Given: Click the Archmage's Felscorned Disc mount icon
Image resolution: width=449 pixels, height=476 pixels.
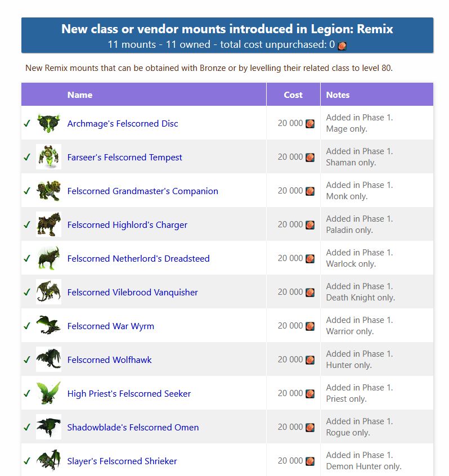Looking at the screenshot, I should pyautogui.click(x=48, y=123).
